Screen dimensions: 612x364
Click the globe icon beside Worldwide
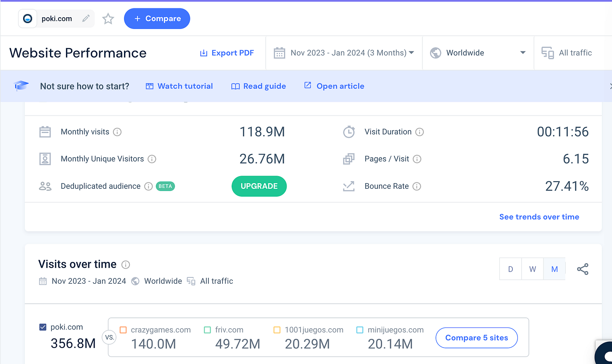tap(435, 53)
